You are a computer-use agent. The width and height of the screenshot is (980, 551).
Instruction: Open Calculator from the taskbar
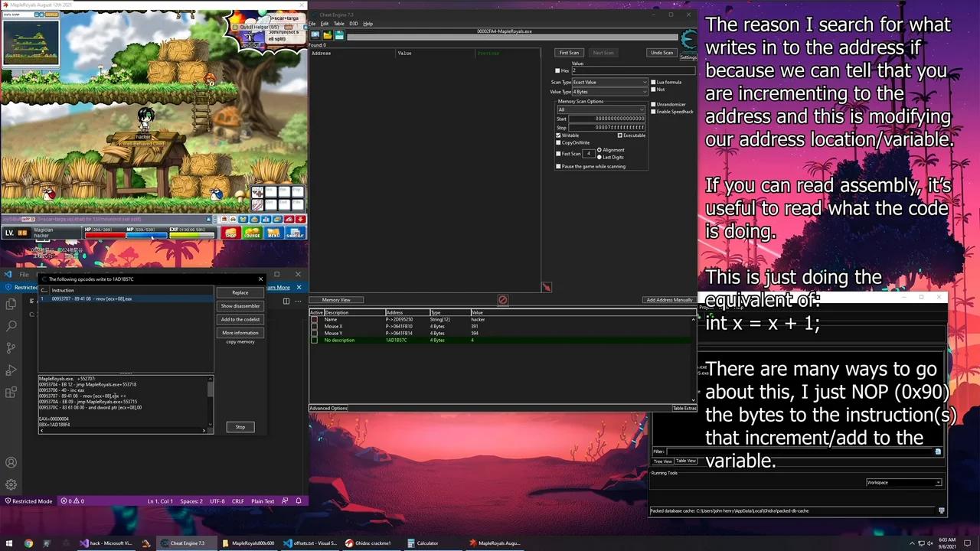(x=423, y=543)
